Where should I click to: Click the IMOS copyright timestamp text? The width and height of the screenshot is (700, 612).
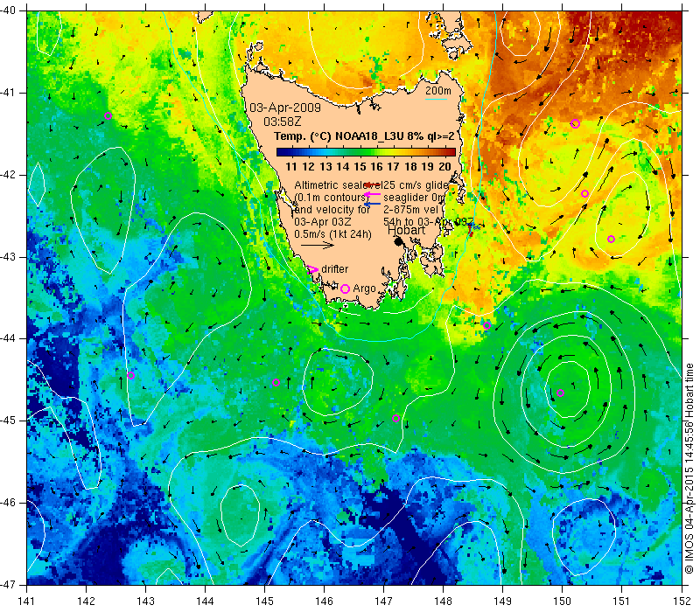689,469
